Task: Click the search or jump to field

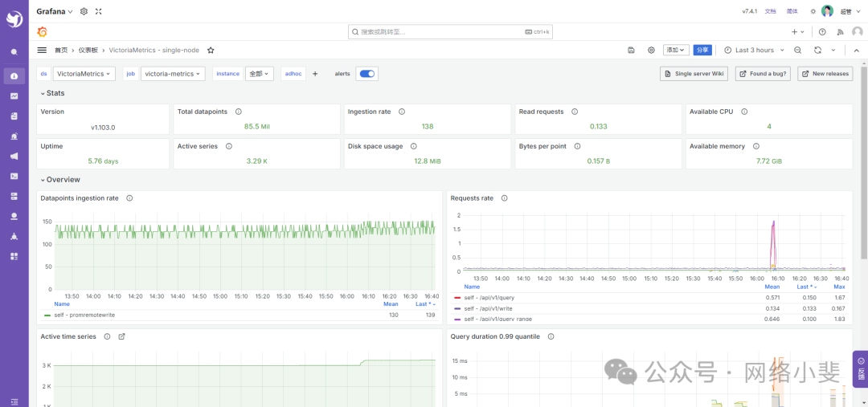Action: click(450, 32)
